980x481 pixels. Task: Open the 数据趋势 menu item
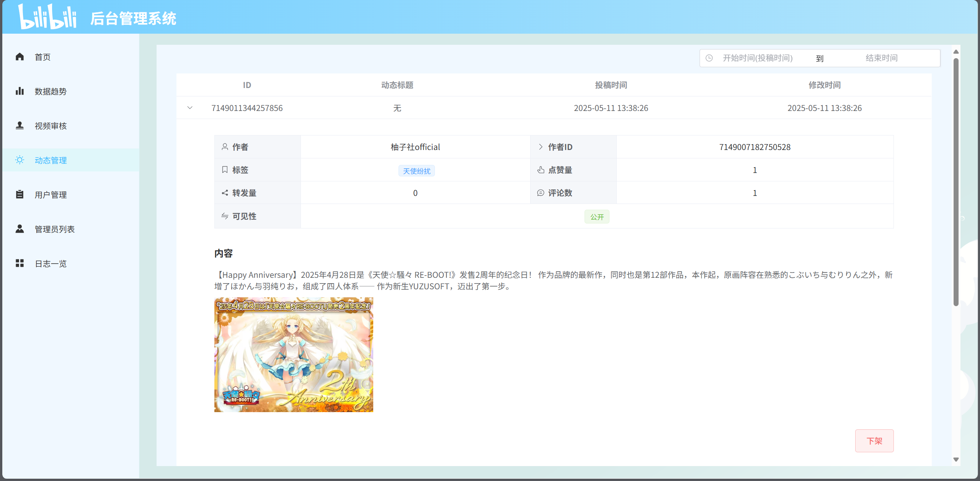pos(51,91)
